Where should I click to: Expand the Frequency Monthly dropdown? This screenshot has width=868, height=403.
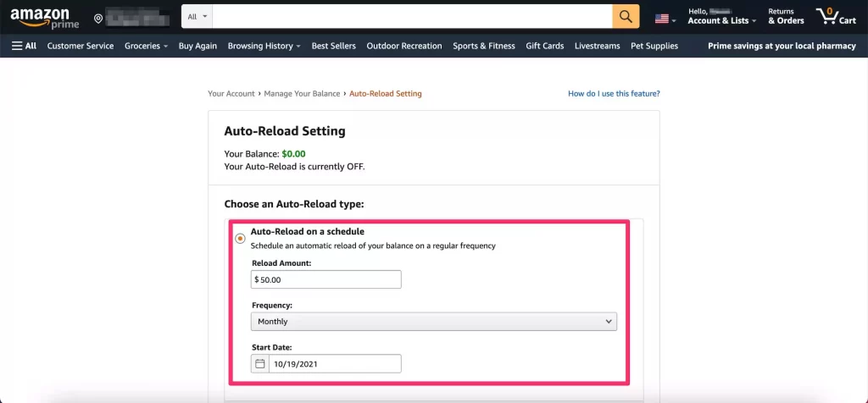pyautogui.click(x=433, y=322)
